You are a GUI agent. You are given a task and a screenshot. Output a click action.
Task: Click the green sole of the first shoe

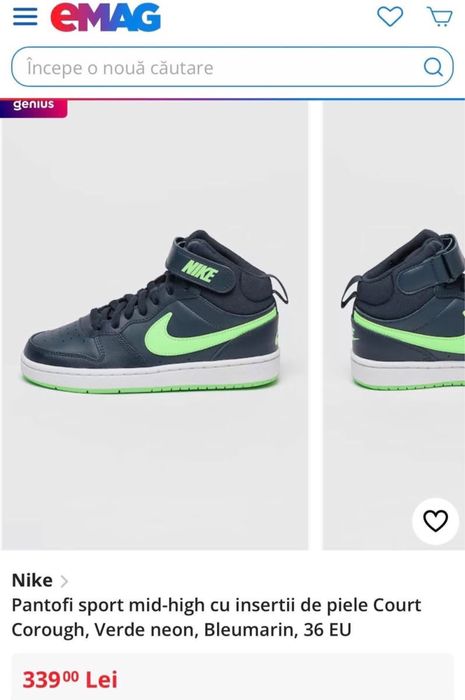click(149, 385)
